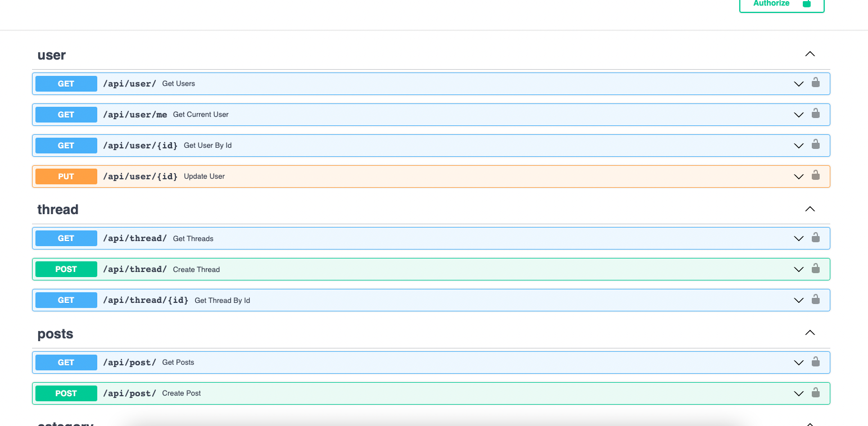Click the Get User By Id description
Image resolution: width=868 pixels, height=426 pixels.
coord(207,146)
